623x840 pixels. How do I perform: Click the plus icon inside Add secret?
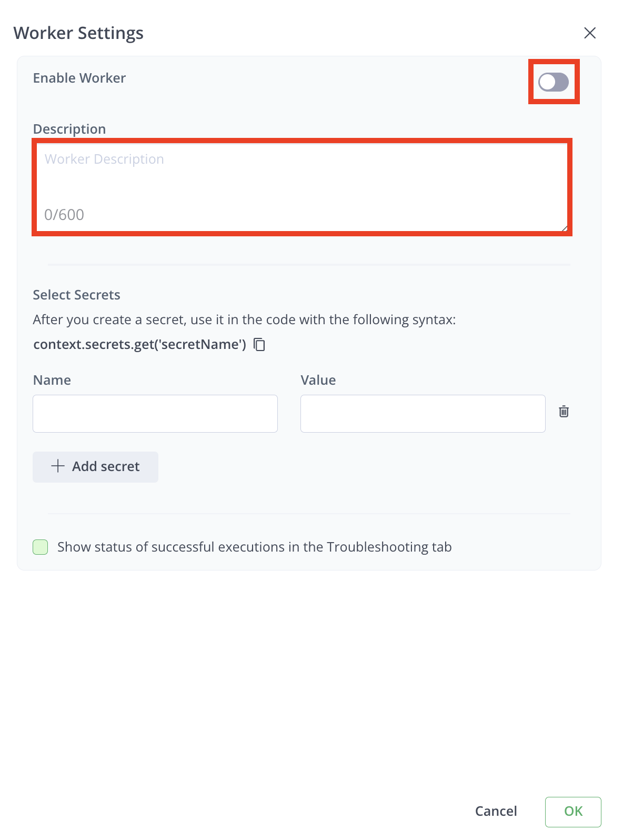[x=57, y=466]
